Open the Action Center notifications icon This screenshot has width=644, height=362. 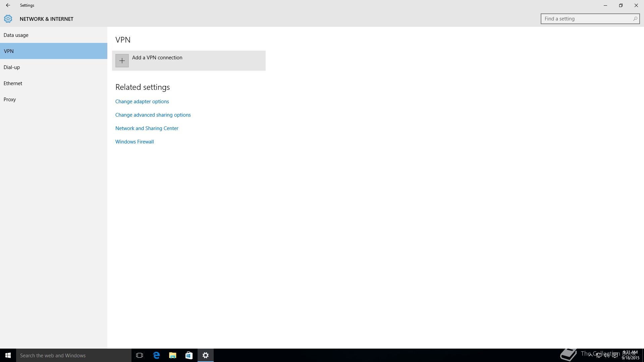point(615,355)
